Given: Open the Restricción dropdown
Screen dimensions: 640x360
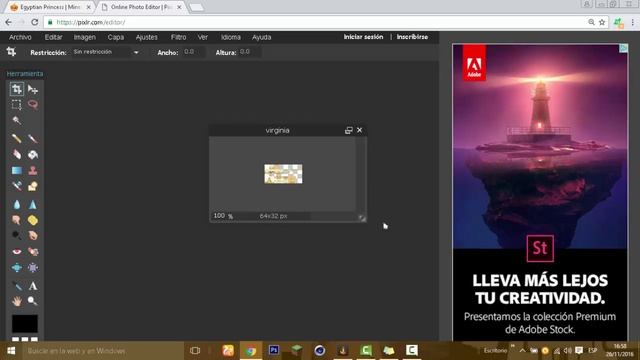Looking at the screenshot, I should [106, 52].
